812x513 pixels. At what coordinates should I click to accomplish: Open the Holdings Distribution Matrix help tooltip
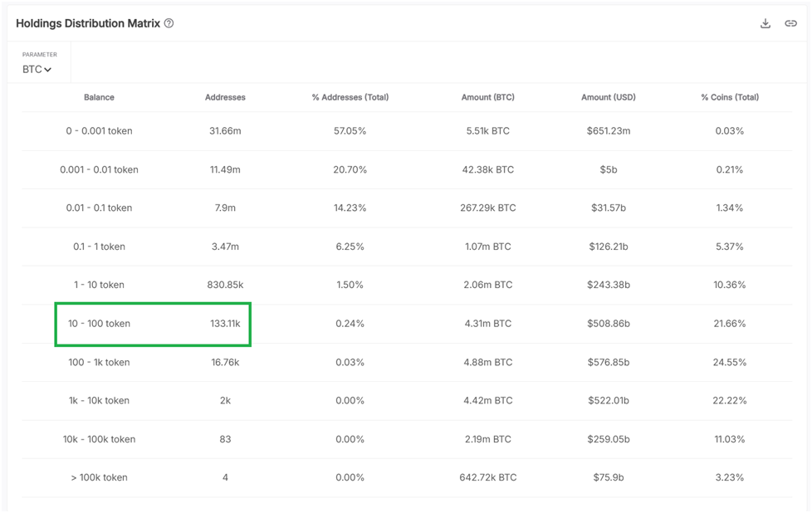[170, 23]
